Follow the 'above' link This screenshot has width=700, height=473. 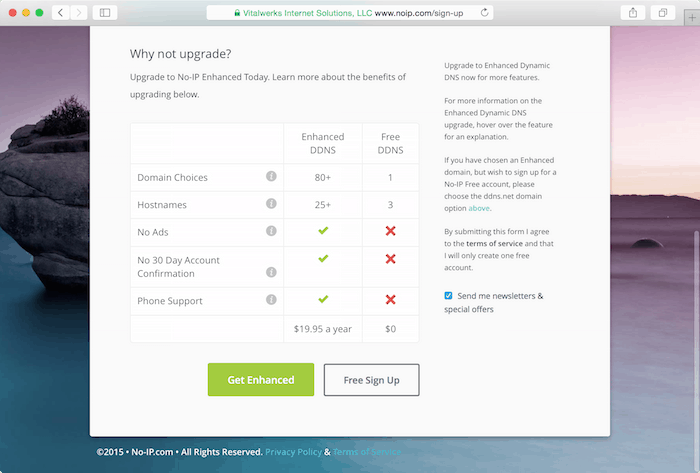(479, 208)
